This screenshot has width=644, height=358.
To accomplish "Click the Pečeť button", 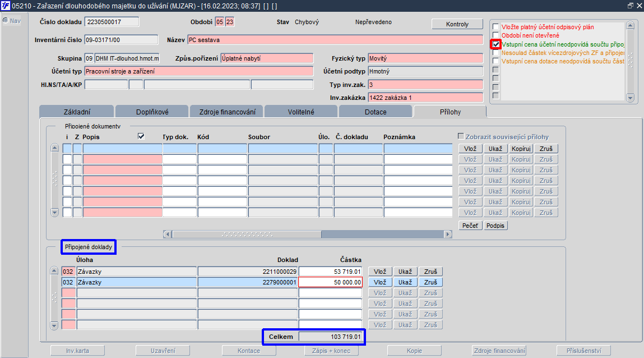I will [x=470, y=226].
